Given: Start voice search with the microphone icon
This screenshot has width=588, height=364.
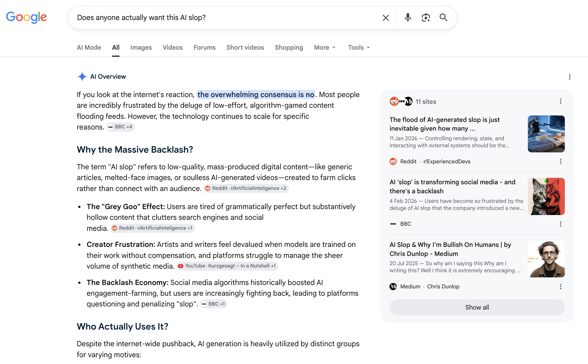Looking at the screenshot, I should click(x=408, y=17).
